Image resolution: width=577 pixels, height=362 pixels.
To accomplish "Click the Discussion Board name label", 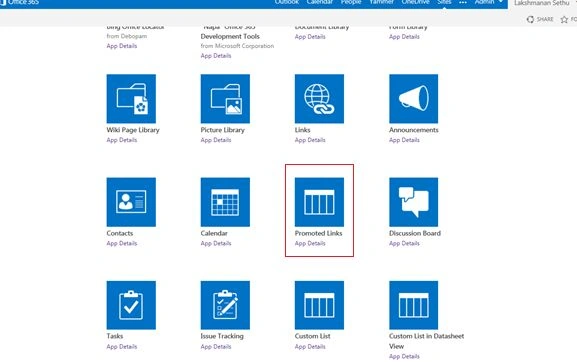I will (415, 233).
